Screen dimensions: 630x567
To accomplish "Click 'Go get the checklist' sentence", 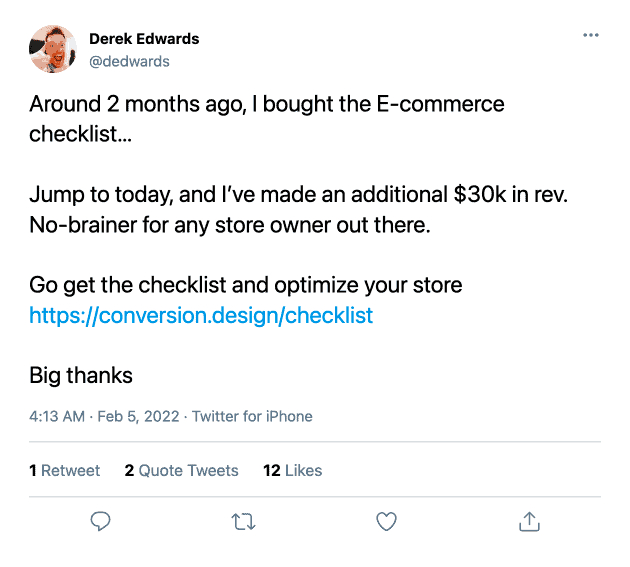I will point(245,285).
